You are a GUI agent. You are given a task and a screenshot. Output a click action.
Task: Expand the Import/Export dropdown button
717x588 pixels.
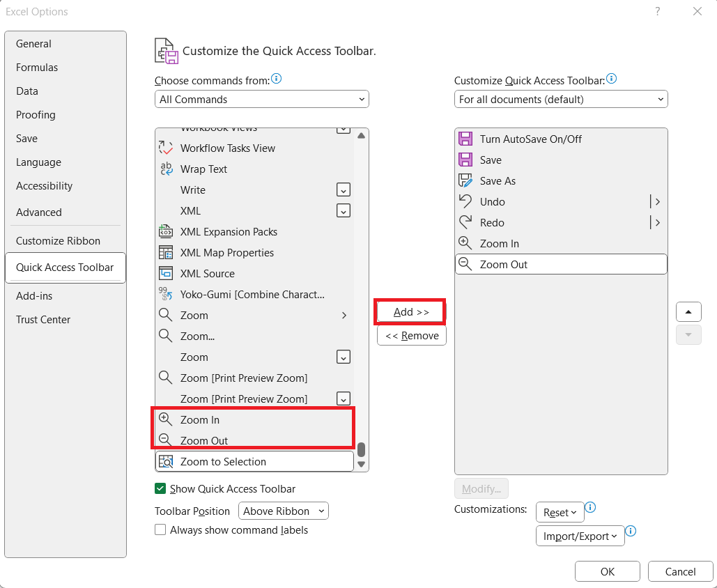point(580,536)
